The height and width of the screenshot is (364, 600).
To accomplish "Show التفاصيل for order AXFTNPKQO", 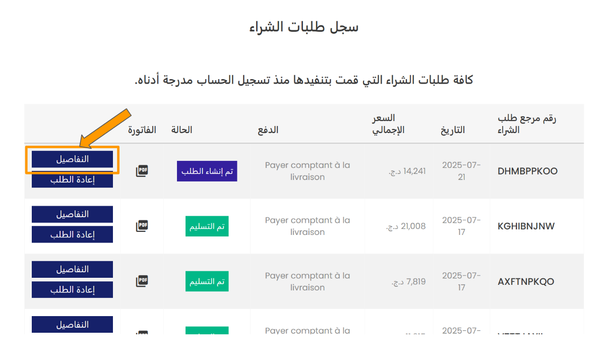I will coord(72,269).
